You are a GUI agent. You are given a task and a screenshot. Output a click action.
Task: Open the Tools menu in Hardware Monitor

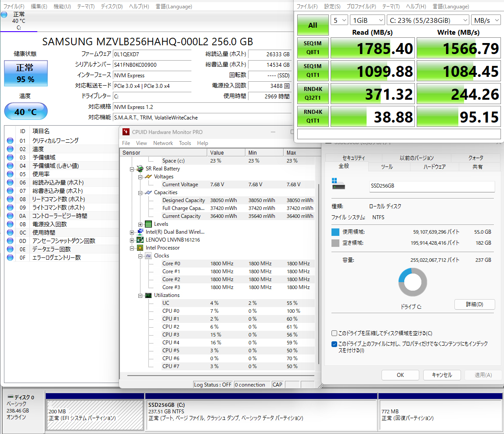[x=185, y=143]
